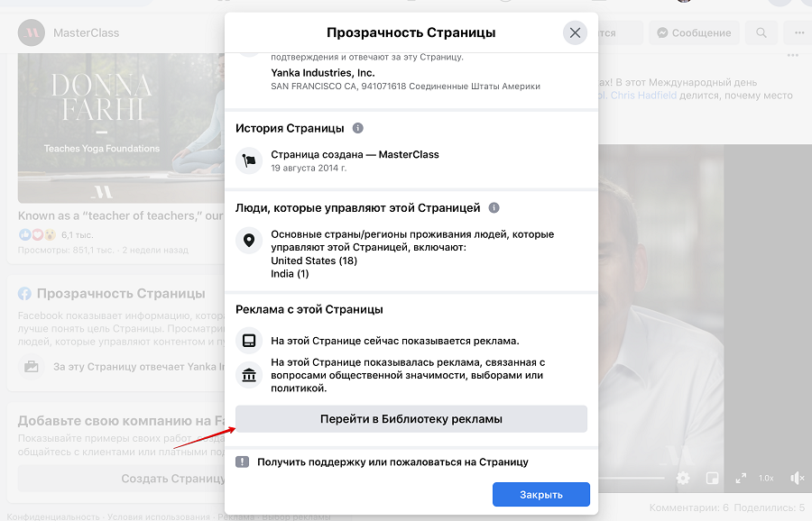Click the India (1) entry

(x=290, y=274)
